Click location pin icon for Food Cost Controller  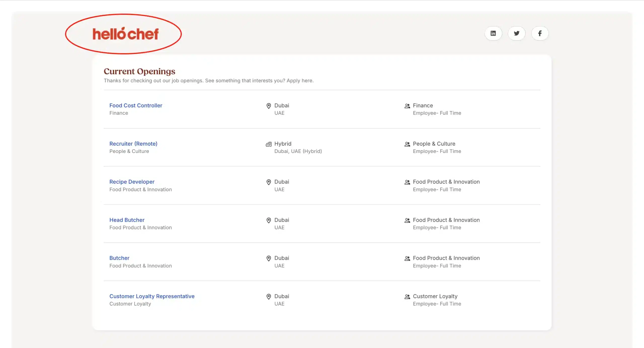tap(268, 106)
